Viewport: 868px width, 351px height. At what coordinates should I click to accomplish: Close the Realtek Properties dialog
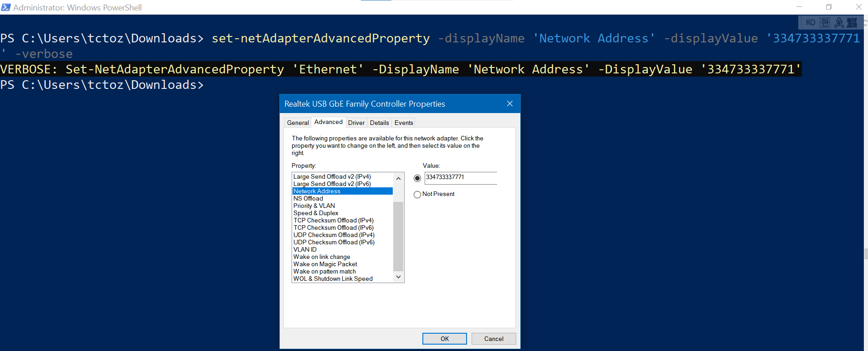point(510,104)
